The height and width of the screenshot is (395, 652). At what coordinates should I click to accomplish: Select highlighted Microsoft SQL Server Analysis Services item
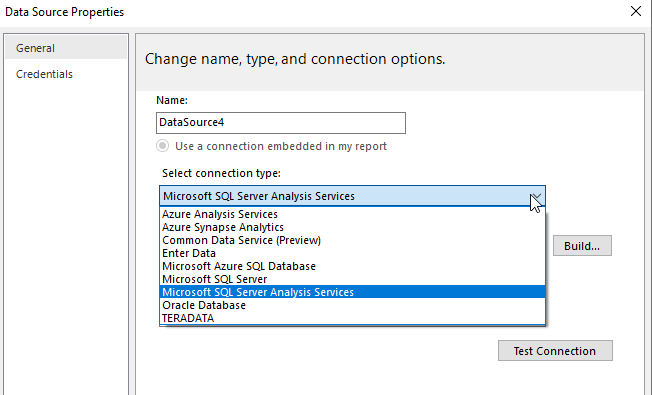click(352, 292)
